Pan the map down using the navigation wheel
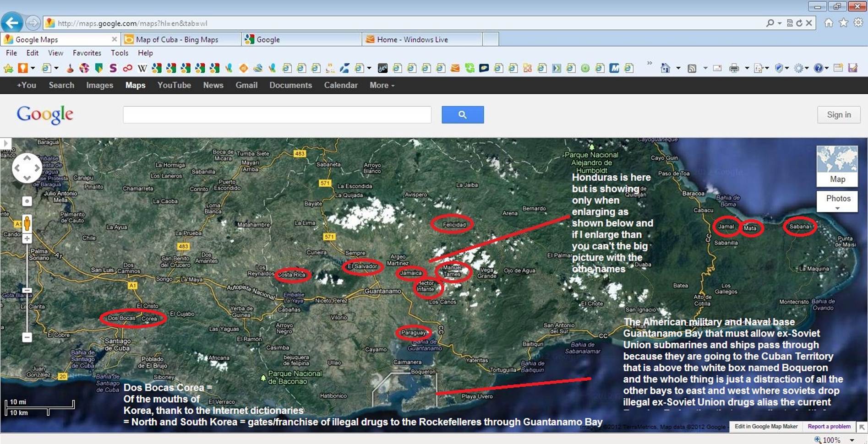 tap(27, 178)
